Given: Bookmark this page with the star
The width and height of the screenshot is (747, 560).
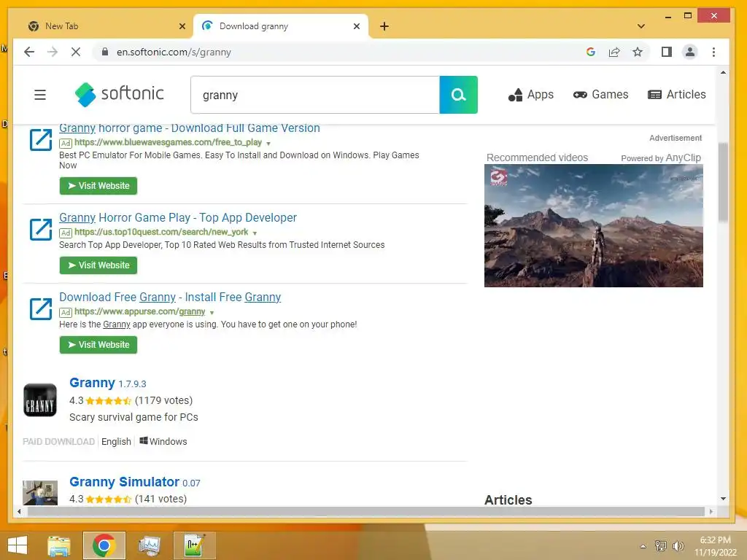Looking at the screenshot, I should 638,52.
